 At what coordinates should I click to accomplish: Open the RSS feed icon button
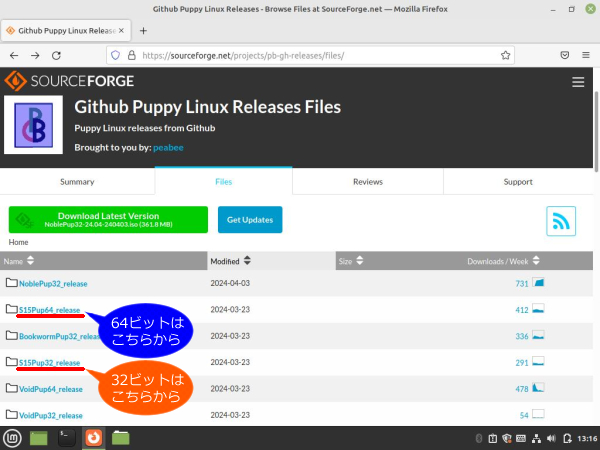click(561, 221)
